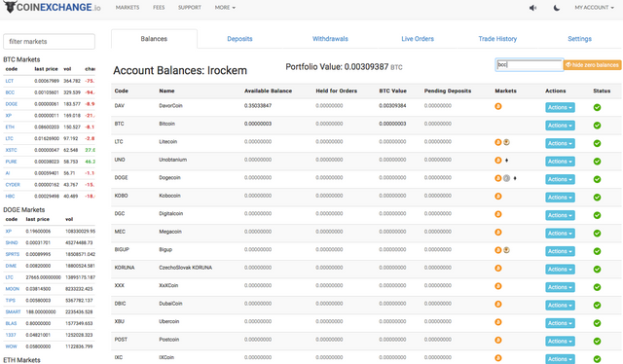Screen dimensions: 623x364
Task: Open Actions dropdown for Digitalcoin
Action: pyautogui.click(x=560, y=215)
